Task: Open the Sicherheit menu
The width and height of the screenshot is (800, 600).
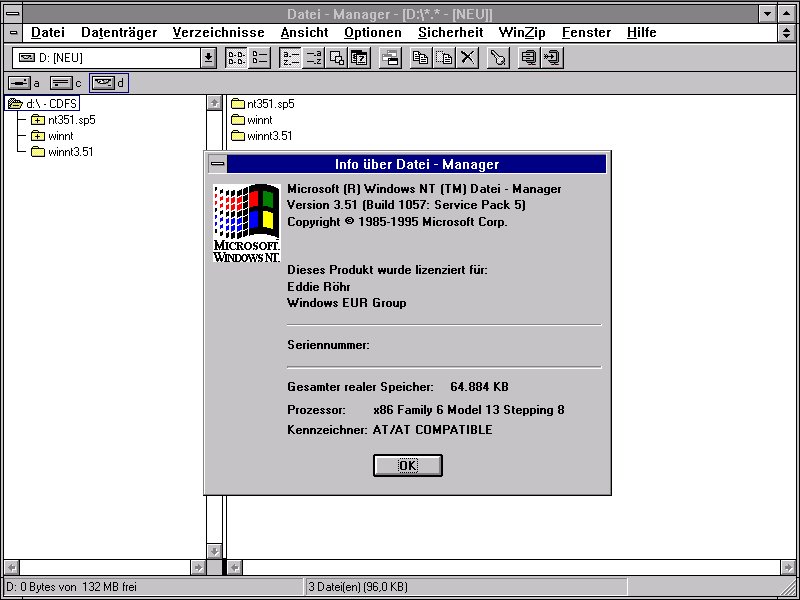Action: (x=450, y=32)
